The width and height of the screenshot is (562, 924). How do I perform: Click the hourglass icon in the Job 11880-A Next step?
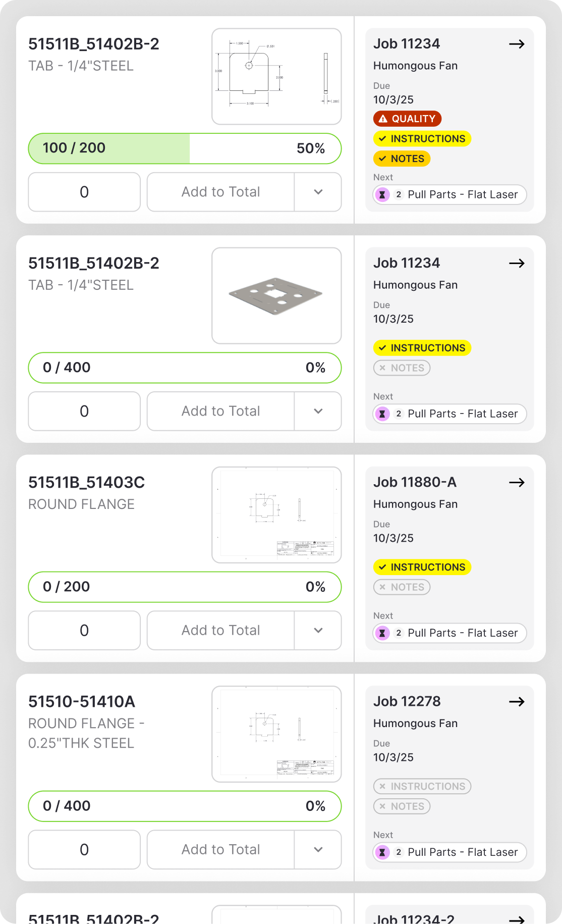[382, 633]
